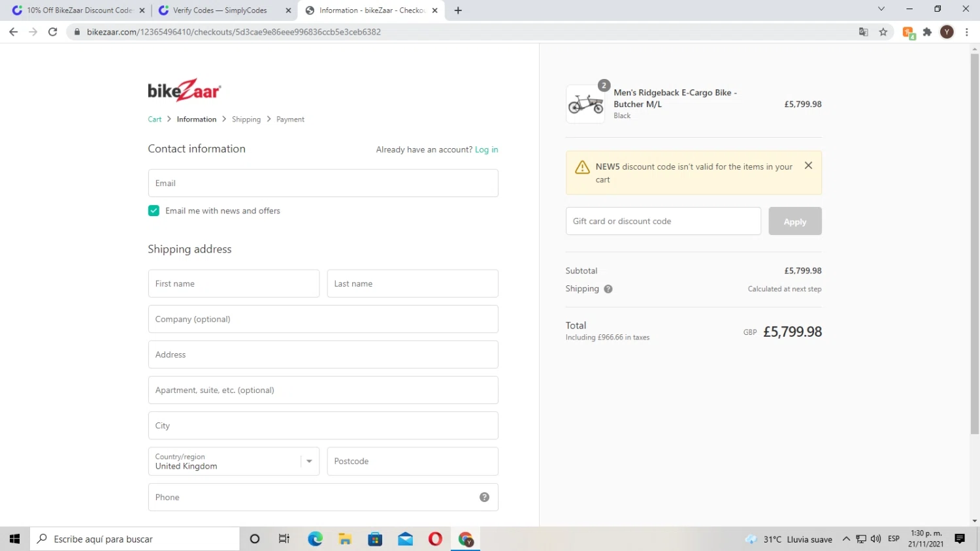Screen dimensions: 980x551
Task: Click the shipping help question mark icon
Action: click(x=608, y=289)
